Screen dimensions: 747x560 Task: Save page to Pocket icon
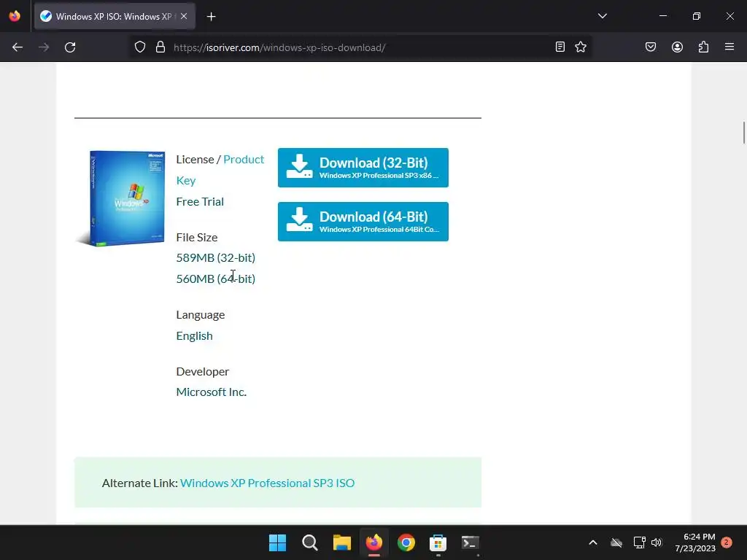651,47
